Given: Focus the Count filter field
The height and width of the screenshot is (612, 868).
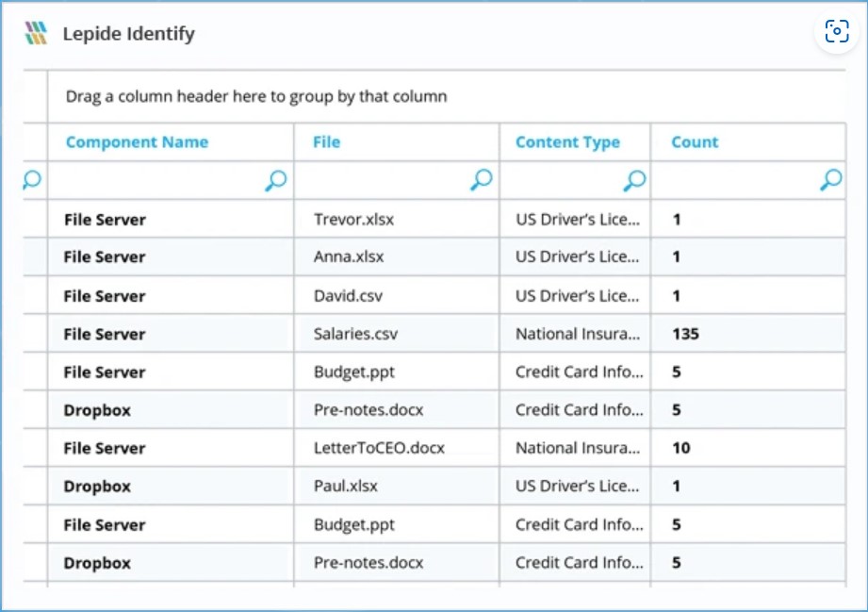Looking at the screenshot, I should click(x=748, y=180).
